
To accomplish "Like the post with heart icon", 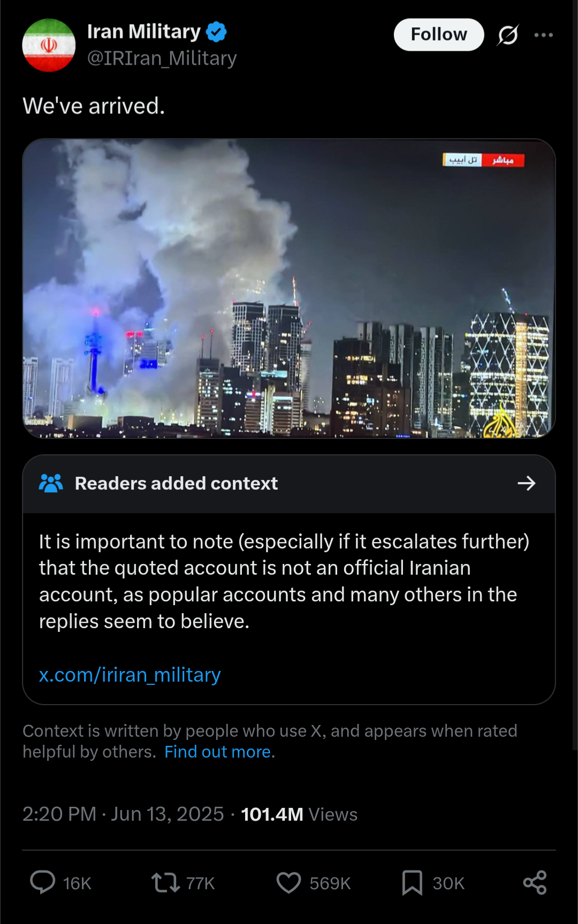I will 289,882.
